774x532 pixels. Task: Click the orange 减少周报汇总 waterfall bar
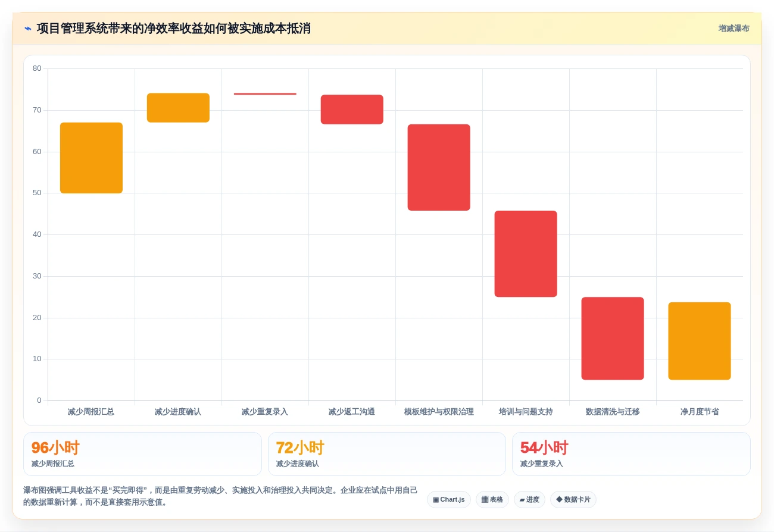pyautogui.click(x=91, y=158)
